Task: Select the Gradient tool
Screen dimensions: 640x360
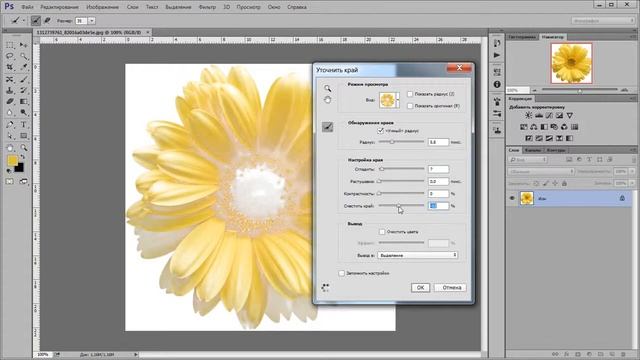Action: [24, 101]
